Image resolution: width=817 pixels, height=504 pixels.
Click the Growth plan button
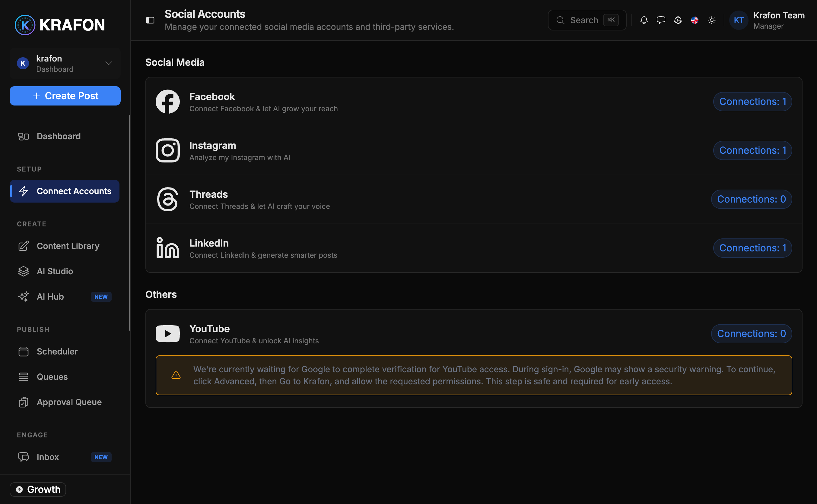point(38,489)
